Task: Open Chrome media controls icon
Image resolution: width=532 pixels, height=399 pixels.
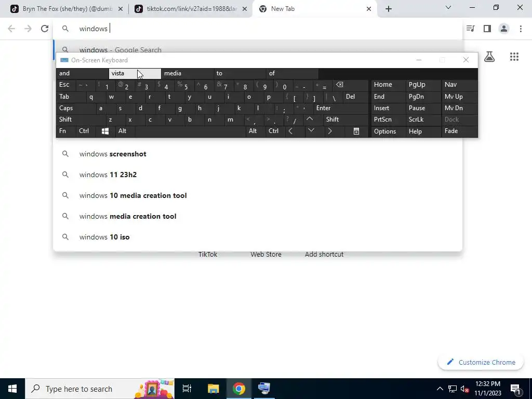Action: pos(470,29)
